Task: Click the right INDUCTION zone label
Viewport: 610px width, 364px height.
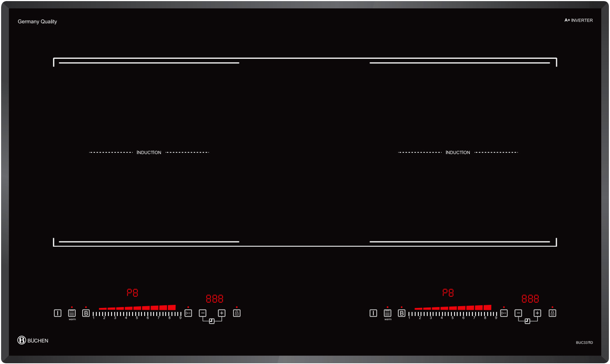Action: (x=458, y=153)
